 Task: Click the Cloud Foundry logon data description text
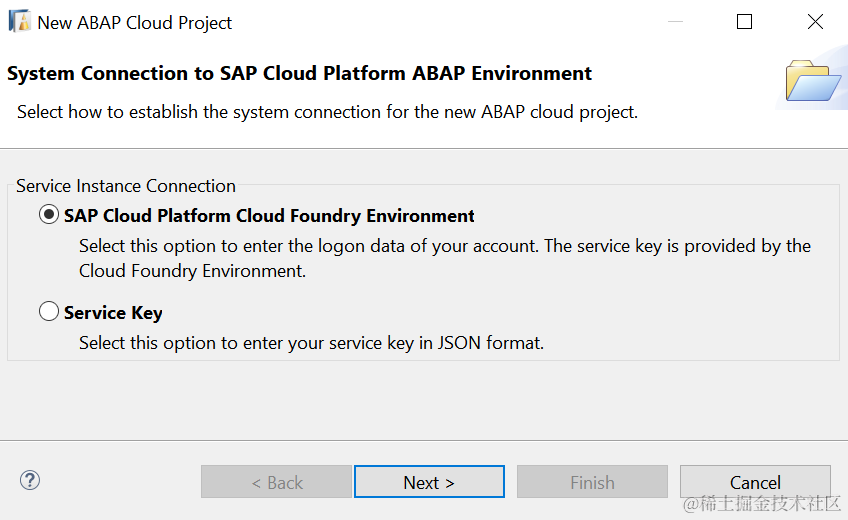[445, 258]
